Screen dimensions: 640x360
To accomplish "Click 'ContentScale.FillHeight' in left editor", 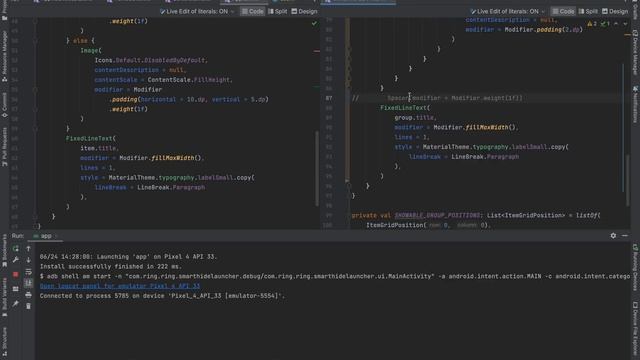I will tap(189, 80).
